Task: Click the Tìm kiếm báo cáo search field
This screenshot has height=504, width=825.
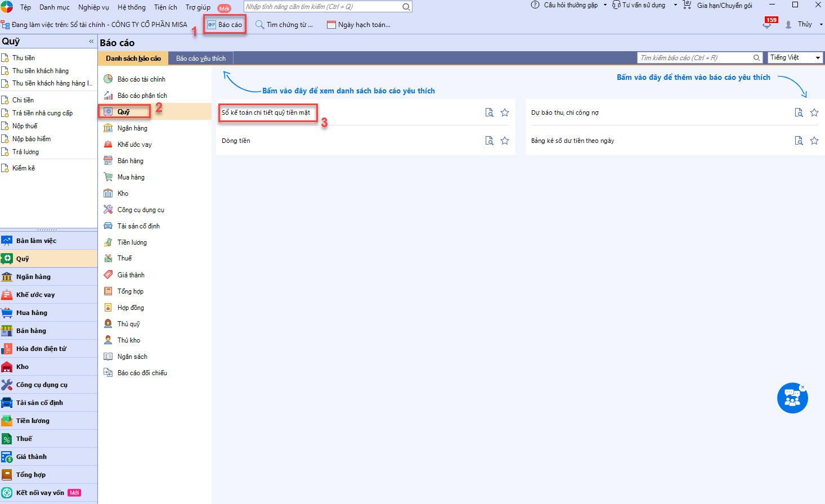Action: click(x=695, y=58)
